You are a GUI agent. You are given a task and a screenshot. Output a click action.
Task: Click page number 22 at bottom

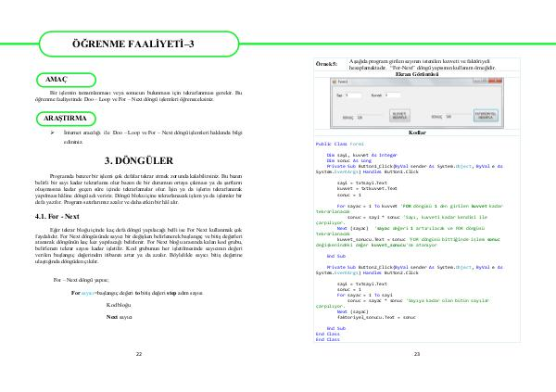tap(139, 355)
